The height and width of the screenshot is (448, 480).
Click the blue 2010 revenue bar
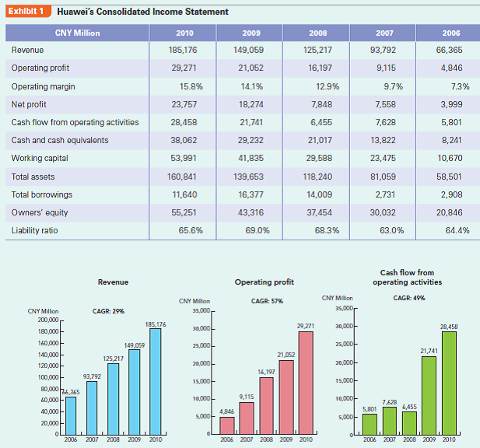click(156, 382)
